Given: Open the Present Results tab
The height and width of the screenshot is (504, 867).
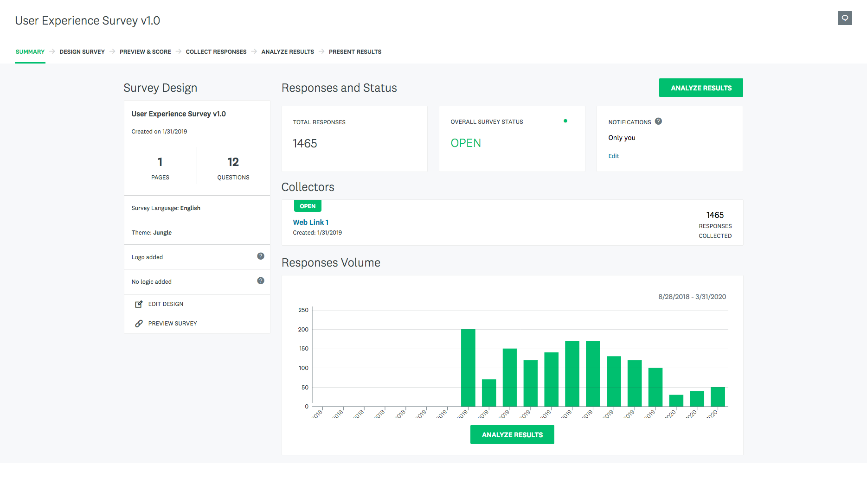Looking at the screenshot, I should (355, 52).
